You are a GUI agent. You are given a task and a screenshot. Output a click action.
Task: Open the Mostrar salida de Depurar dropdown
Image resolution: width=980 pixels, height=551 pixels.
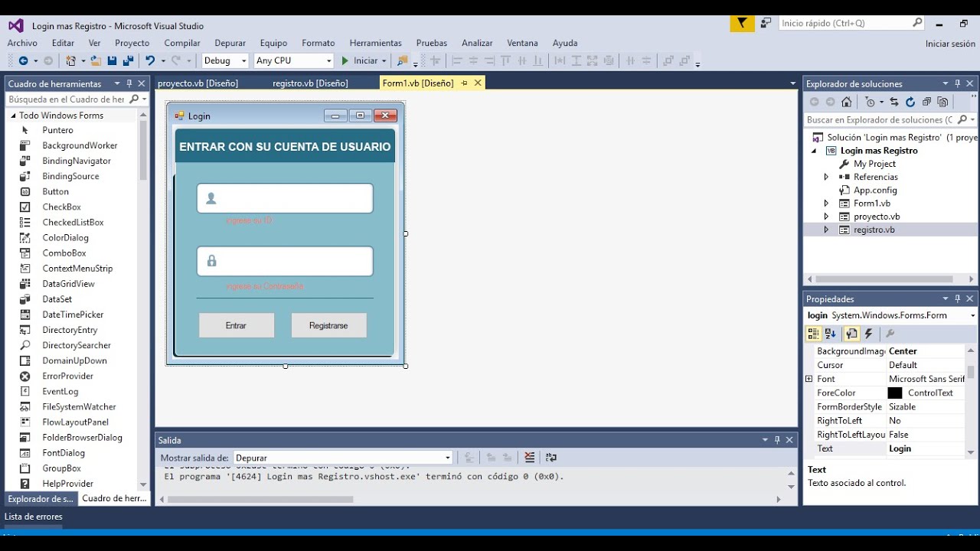pyautogui.click(x=448, y=458)
